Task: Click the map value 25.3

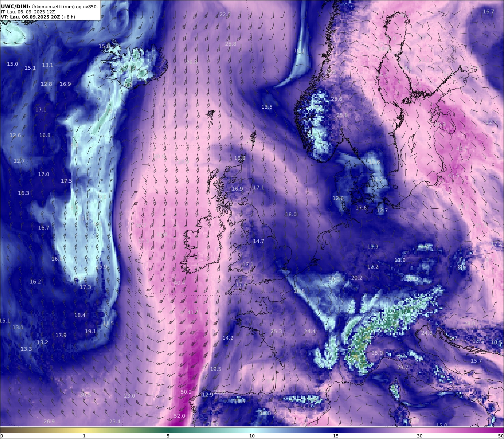Action: click(276, 332)
